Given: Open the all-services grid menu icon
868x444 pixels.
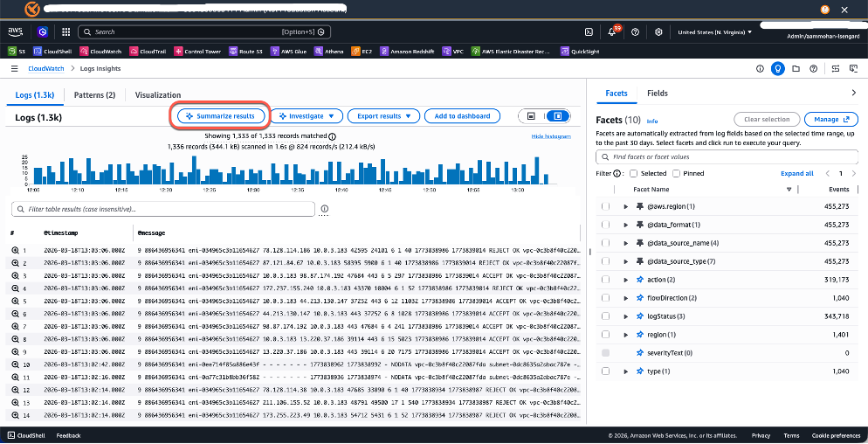Looking at the screenshot, I should (65, 32).
